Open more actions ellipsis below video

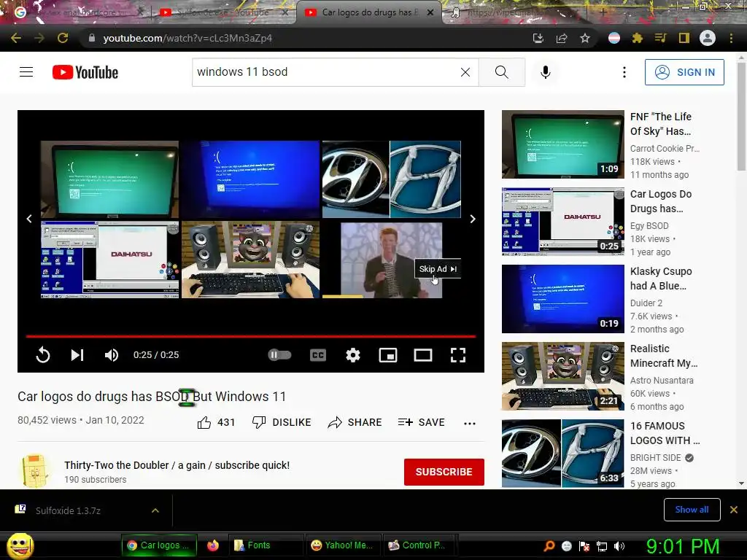pyautogui.click(x=470, y=424)
